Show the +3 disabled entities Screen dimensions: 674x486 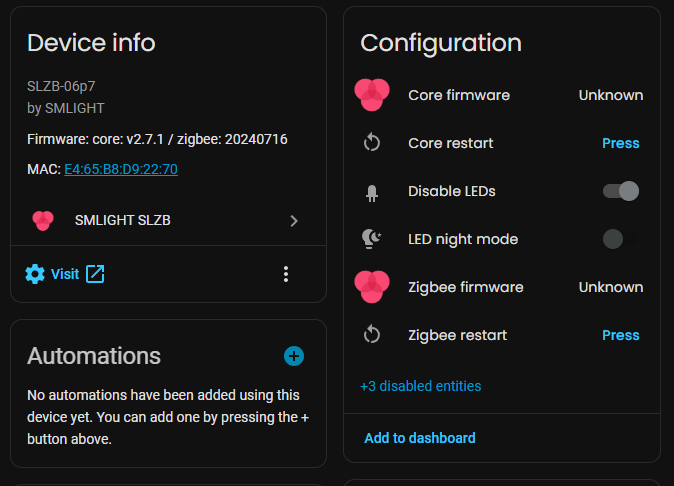[420, 386]
